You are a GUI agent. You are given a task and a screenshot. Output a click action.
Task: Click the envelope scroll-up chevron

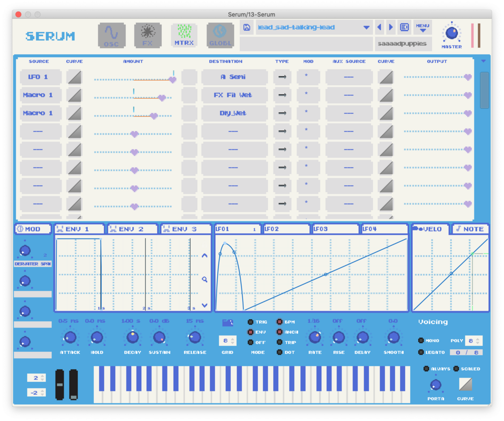pyautogui.click(x=205, y=256)
